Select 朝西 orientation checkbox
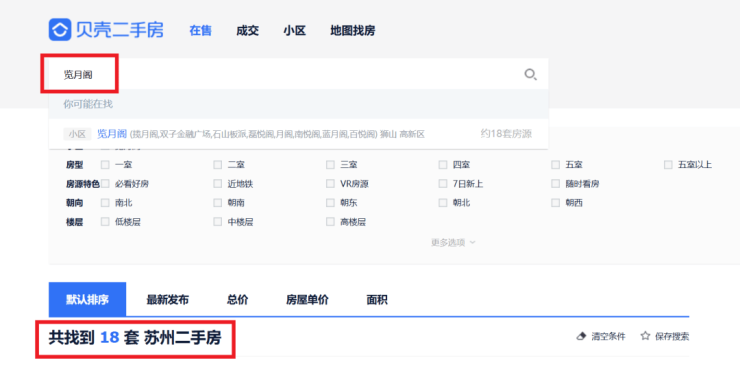 click(x=555, y=203)
